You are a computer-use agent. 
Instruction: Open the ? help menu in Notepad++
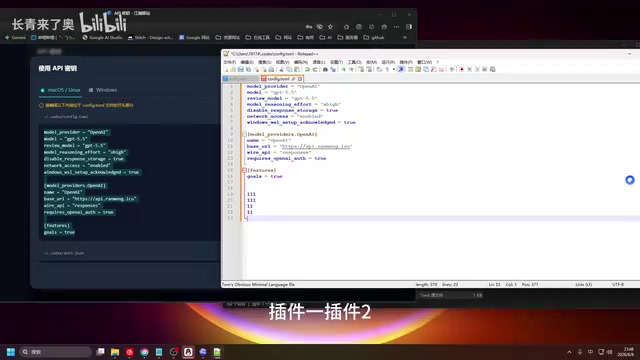[x=438, y=62]
